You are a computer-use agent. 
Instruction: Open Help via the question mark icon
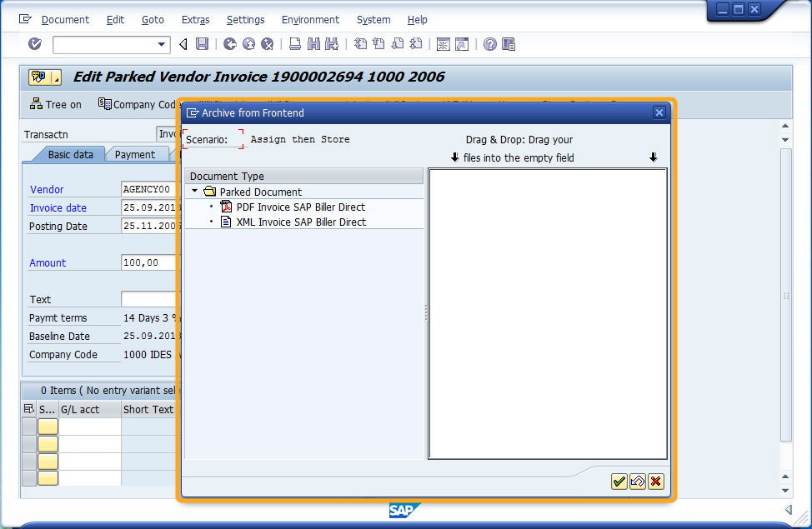[490, 44]
